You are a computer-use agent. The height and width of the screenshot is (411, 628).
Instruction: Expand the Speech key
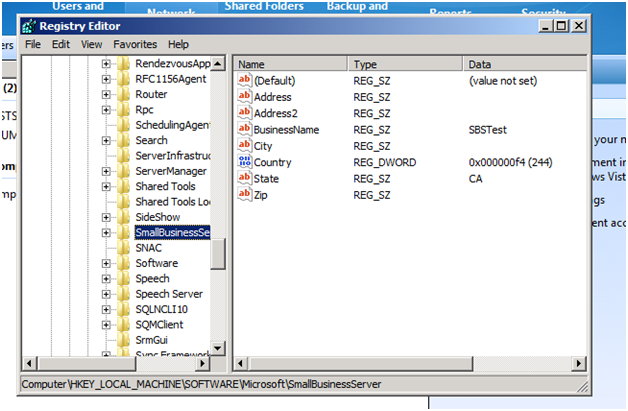(x=106, y=279)
